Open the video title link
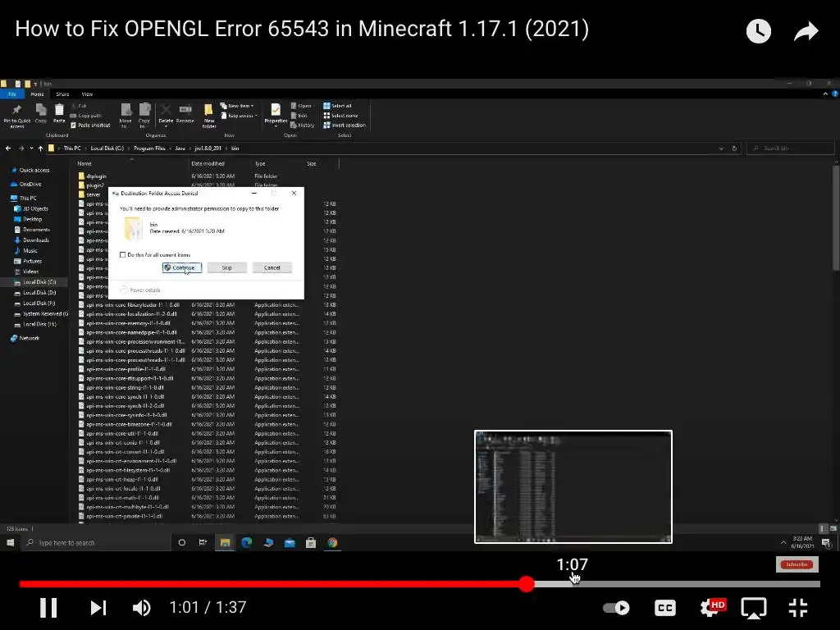 [302, 29]
